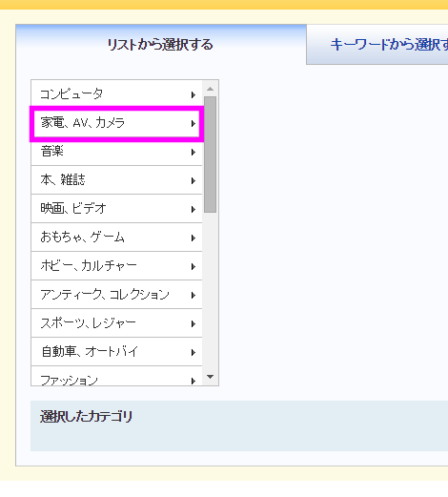
Task: Expand the コンピュータ category arrow
Action: click(x=193, y=94)
